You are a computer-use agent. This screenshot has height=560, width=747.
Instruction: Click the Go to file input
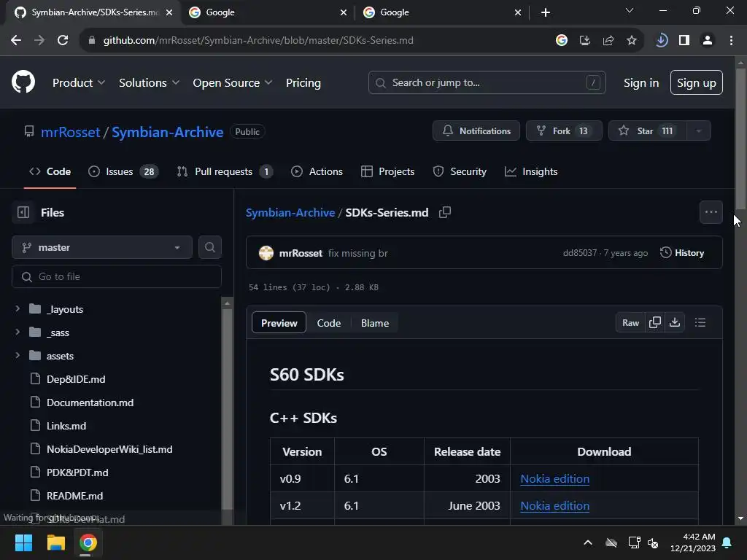(117, 276)
